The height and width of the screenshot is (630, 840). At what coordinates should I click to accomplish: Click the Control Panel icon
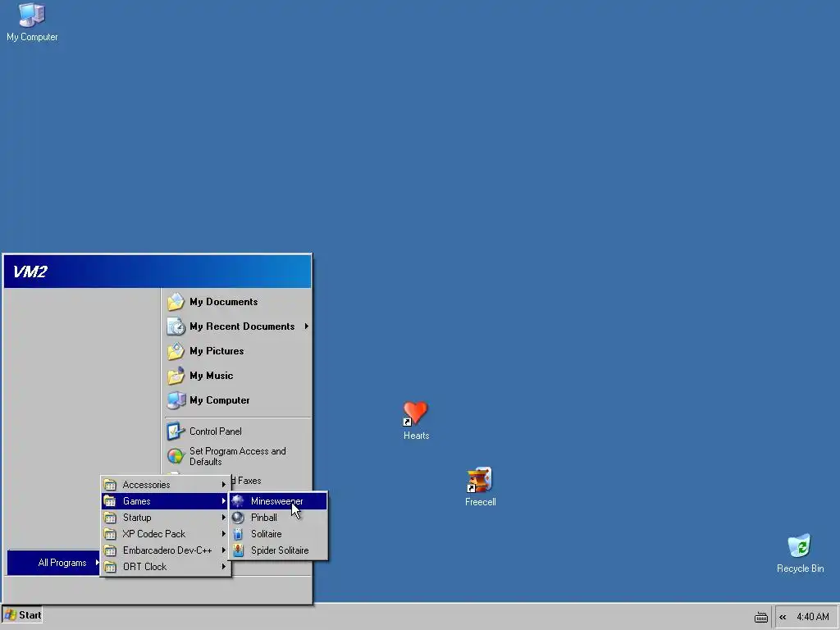coord(176,431)
